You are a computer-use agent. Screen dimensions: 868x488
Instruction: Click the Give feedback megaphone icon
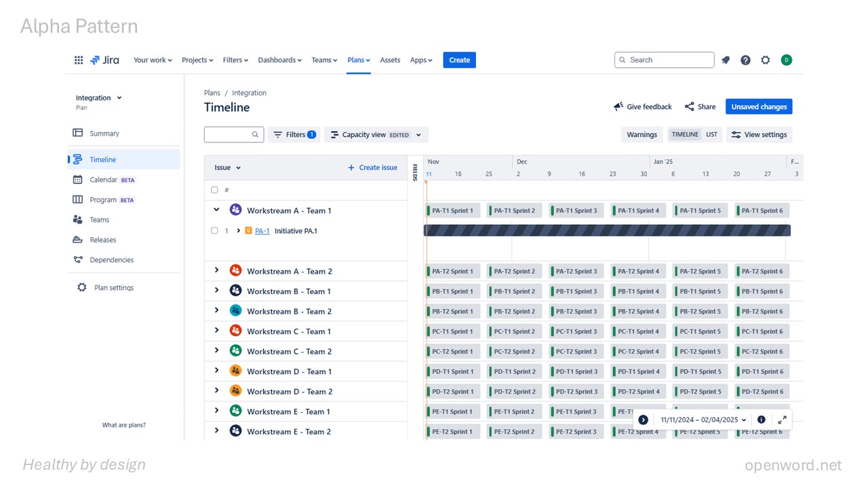(618, 106)
